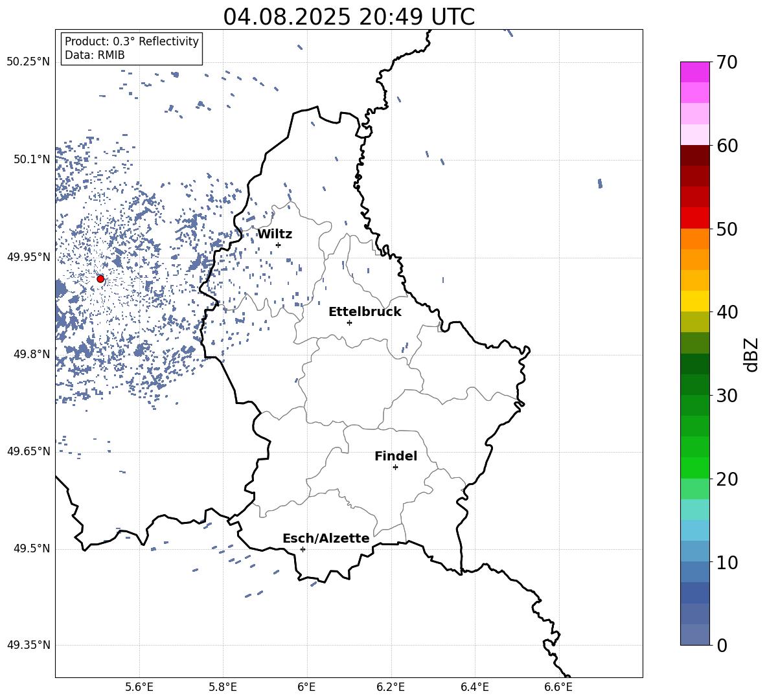Click the 60 colorbar tick label

coord(727,146)
